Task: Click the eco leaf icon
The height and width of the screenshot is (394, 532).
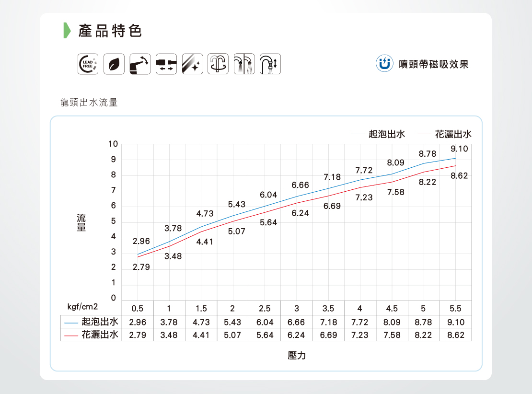Action: tap(114, 64)
